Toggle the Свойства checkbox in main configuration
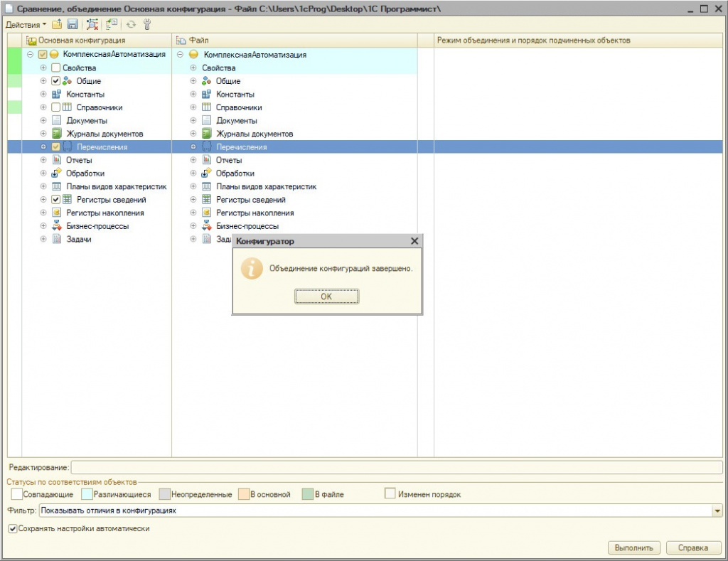728x561 pixels. (55, 68)
